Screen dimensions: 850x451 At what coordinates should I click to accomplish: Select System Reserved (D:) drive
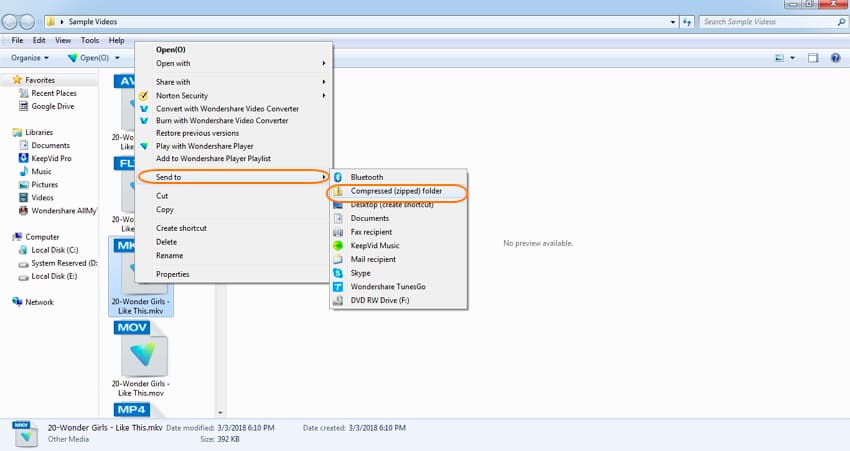(x=64, y=263)
